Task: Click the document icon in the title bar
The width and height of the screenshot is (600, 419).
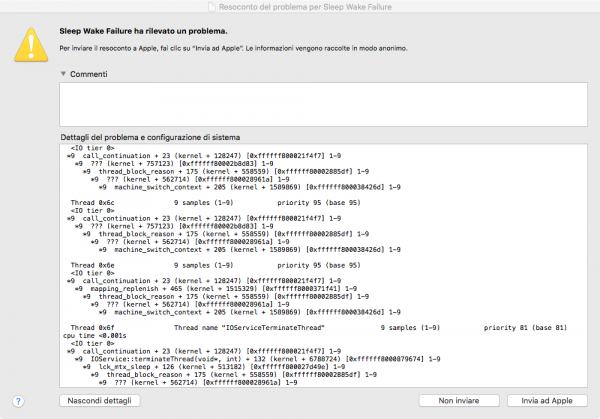Action: point(212,7)
